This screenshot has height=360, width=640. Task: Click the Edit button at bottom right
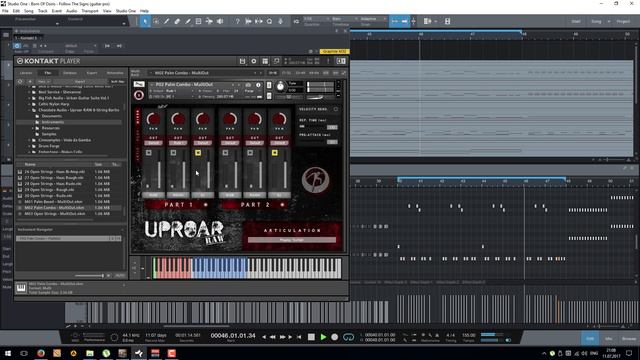(590, 339)
